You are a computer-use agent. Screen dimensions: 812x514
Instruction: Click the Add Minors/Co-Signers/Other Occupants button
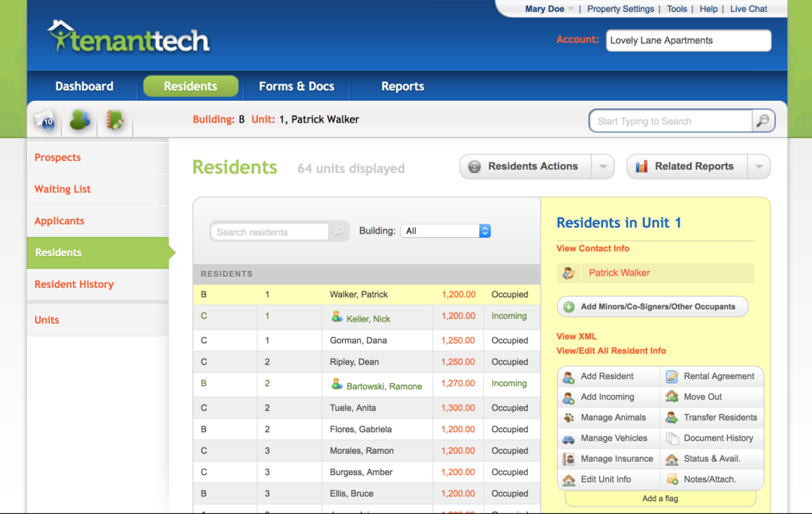[652, 306]
